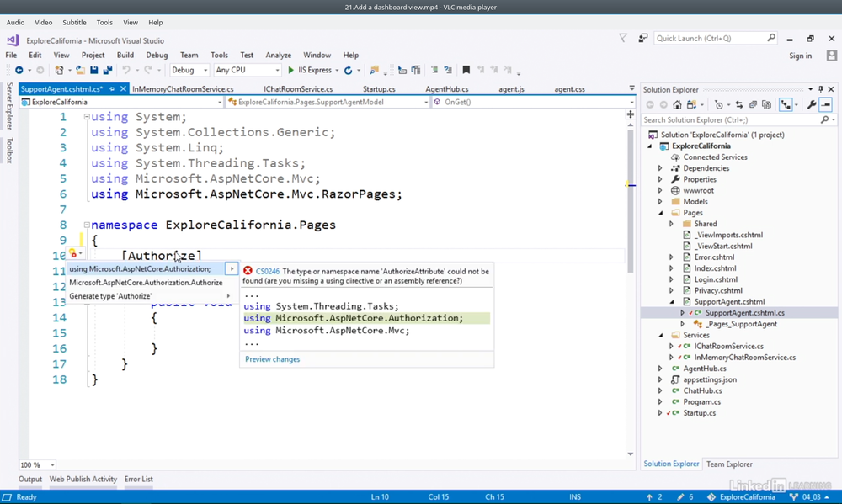Switch to the Startup.cs tab
Image resolution: width=842 pixels, height=504 pixels.
[379, 89]
